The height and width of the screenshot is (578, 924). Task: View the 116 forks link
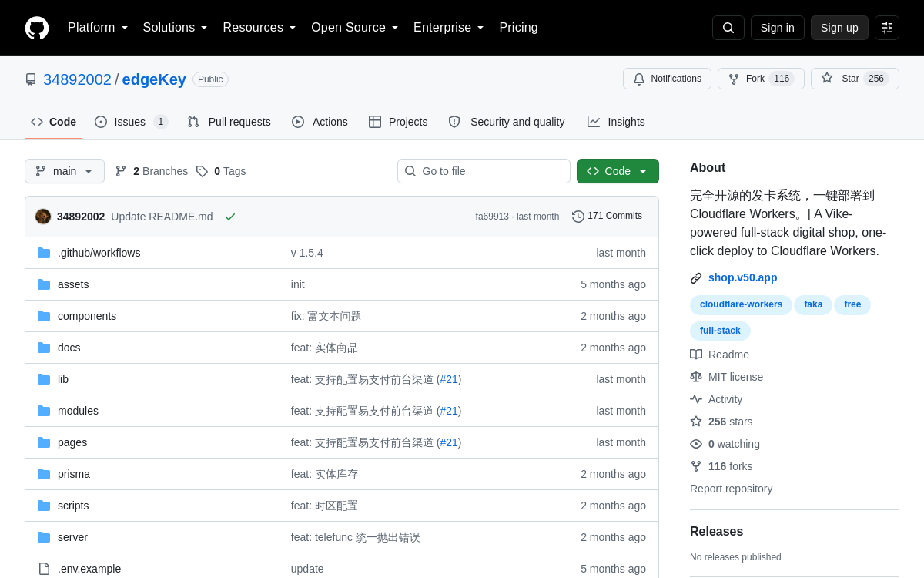[x=721, y=466]
